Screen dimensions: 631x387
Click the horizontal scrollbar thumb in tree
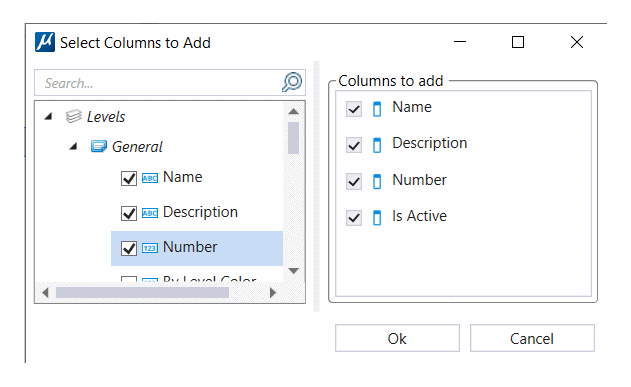point(142,293)
